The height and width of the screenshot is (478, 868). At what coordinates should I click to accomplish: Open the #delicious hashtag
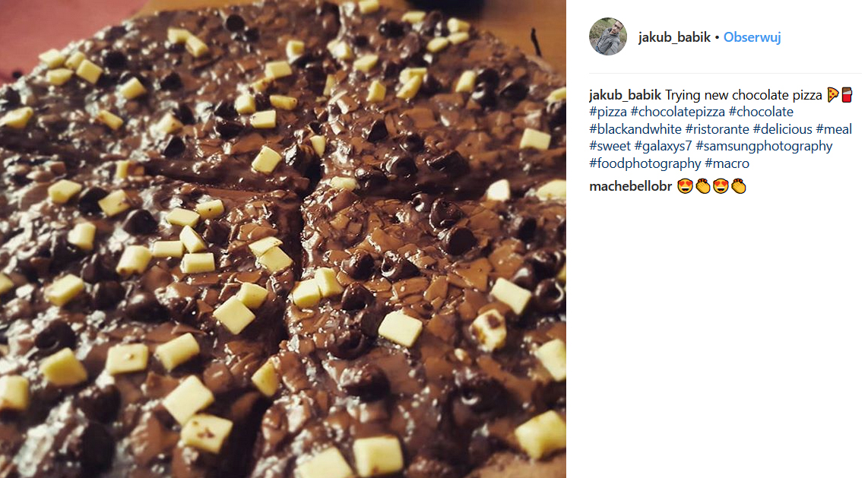pos(782,129)
